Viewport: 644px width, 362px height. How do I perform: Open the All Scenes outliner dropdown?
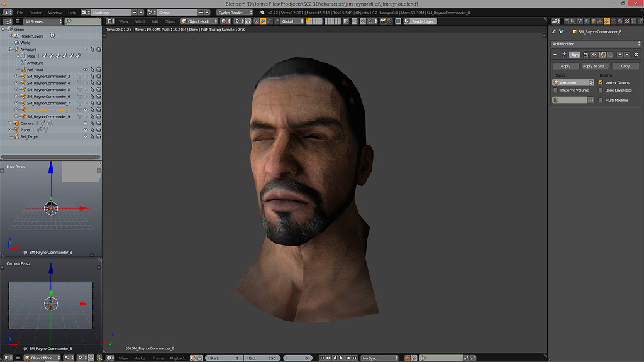coord(43,21)
